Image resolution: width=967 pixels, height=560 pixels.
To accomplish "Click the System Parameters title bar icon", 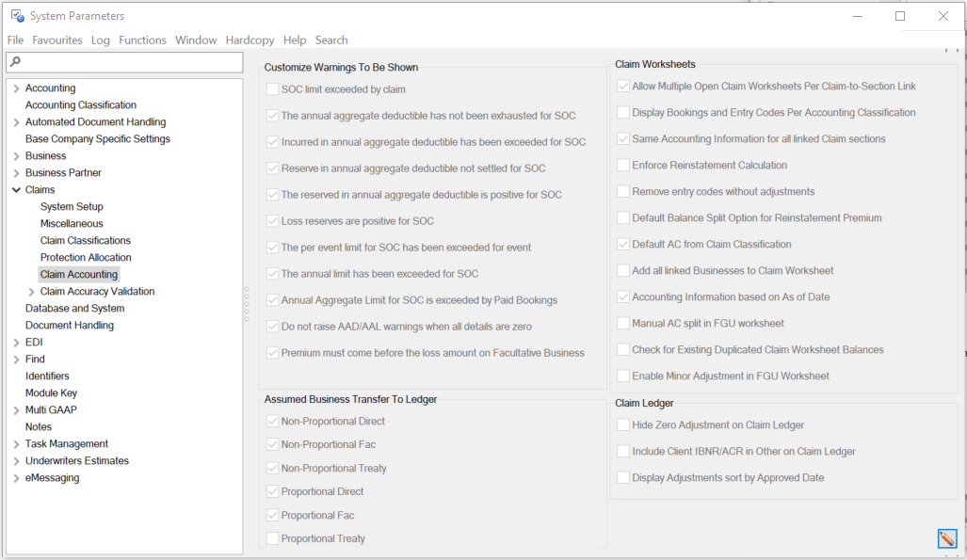I will (x=17, y=16).
